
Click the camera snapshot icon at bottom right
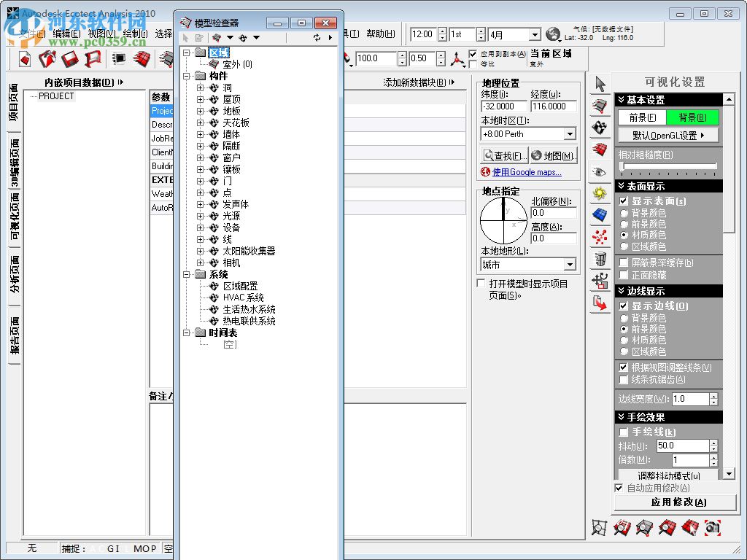[712, 526]
